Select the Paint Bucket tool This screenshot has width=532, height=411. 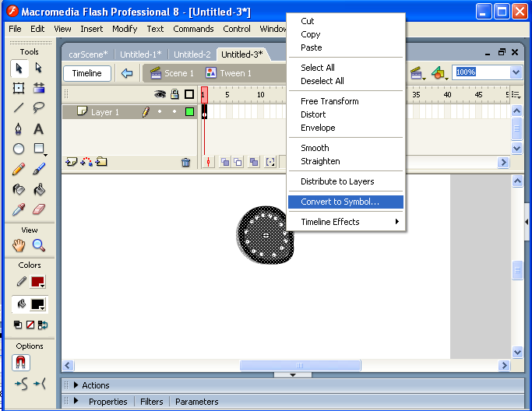point(38,189)
